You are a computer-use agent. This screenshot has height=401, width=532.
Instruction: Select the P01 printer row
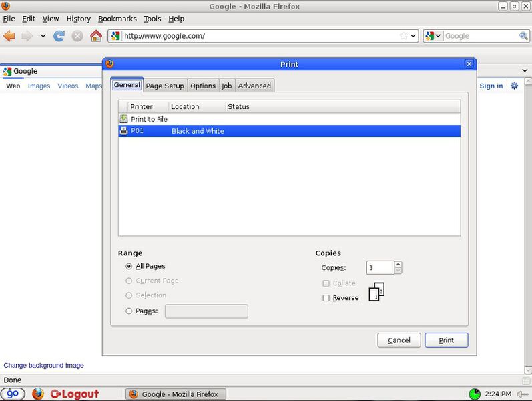289,131
